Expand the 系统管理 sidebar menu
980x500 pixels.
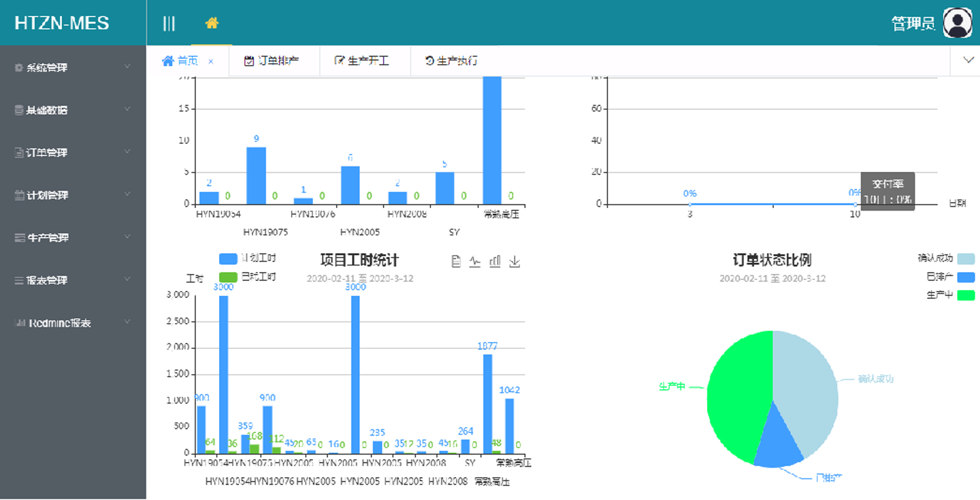(72, 67)
